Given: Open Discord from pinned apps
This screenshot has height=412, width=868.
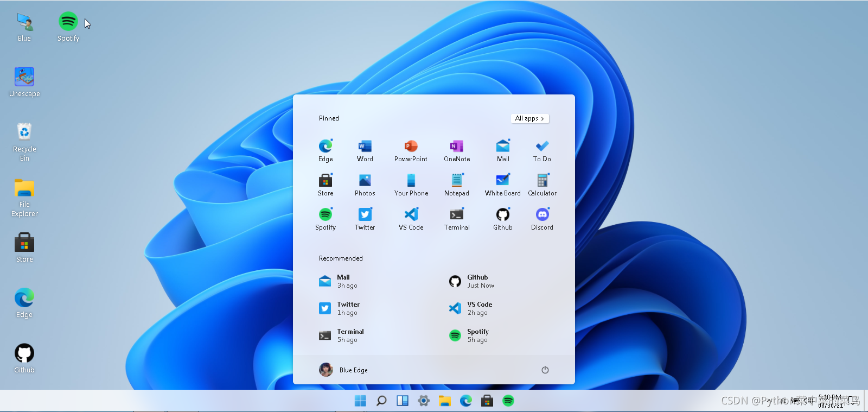Looking at the screenshot, I should (542, 219).
